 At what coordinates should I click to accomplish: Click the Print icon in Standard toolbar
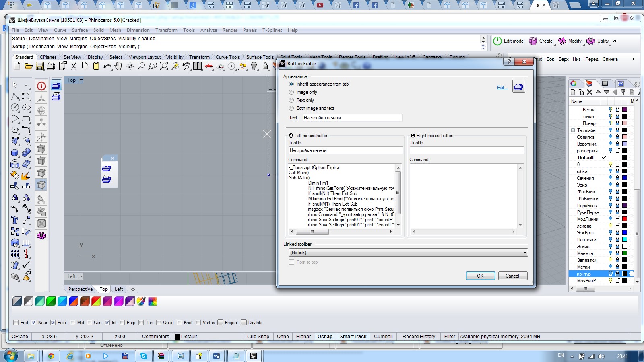pyautogui.click(x=51, y=66)
